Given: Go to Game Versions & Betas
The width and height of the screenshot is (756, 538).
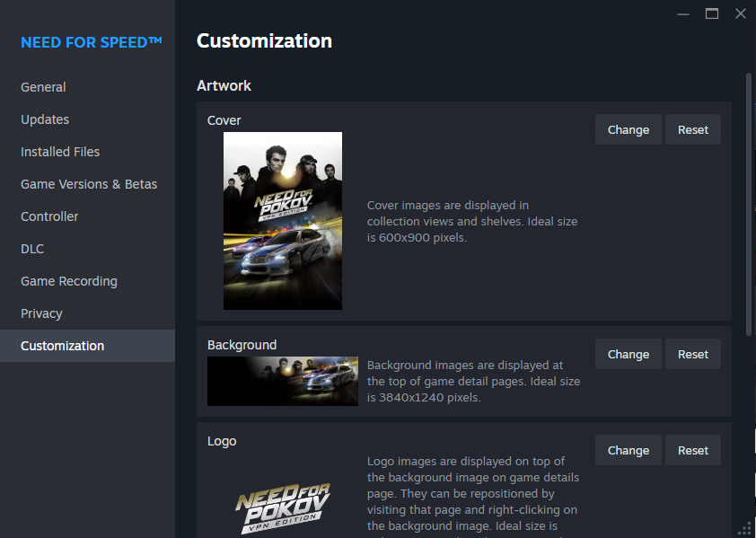Looking at the screenshot, I should 89,184.
